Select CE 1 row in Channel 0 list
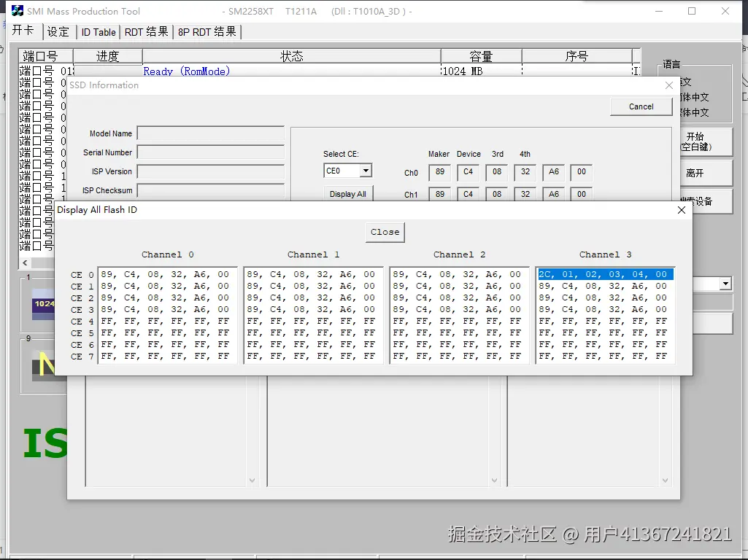This screenshot has width=748, height=560. click(167, 286)
